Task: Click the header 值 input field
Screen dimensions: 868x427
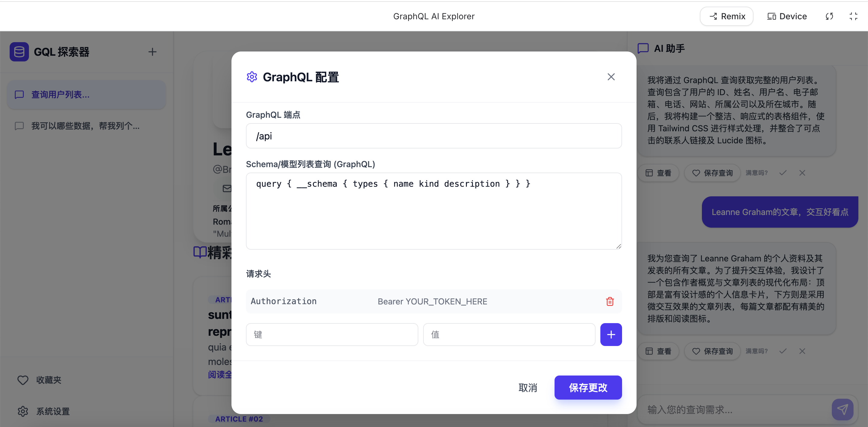Action: coord(509,334)
